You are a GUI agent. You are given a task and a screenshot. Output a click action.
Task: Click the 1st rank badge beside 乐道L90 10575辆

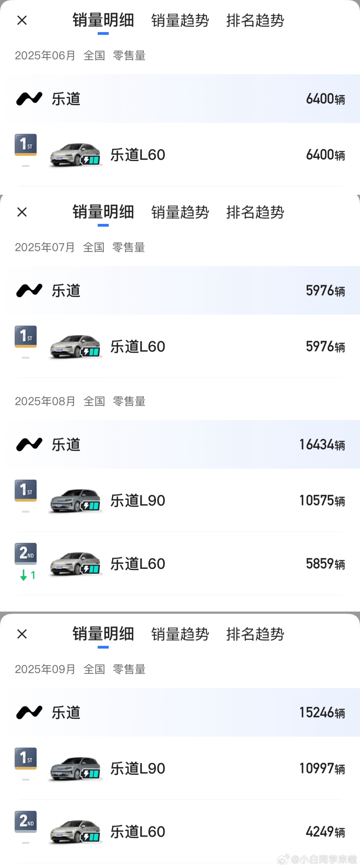pyautogui.click(x=26, y=490)
